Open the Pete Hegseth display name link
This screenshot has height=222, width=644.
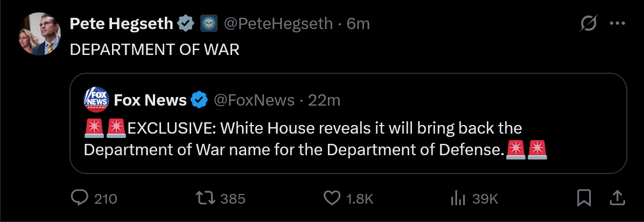122,24
